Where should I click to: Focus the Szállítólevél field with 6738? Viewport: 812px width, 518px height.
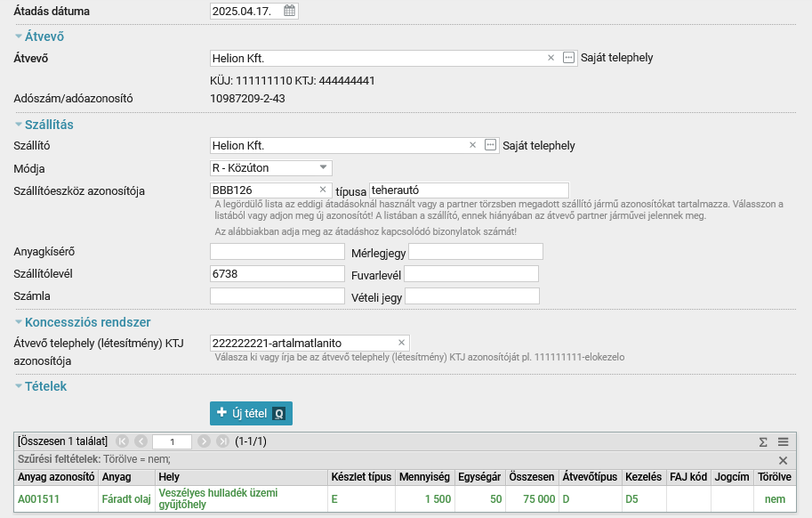pyautogui.click(x=277, y=273)
